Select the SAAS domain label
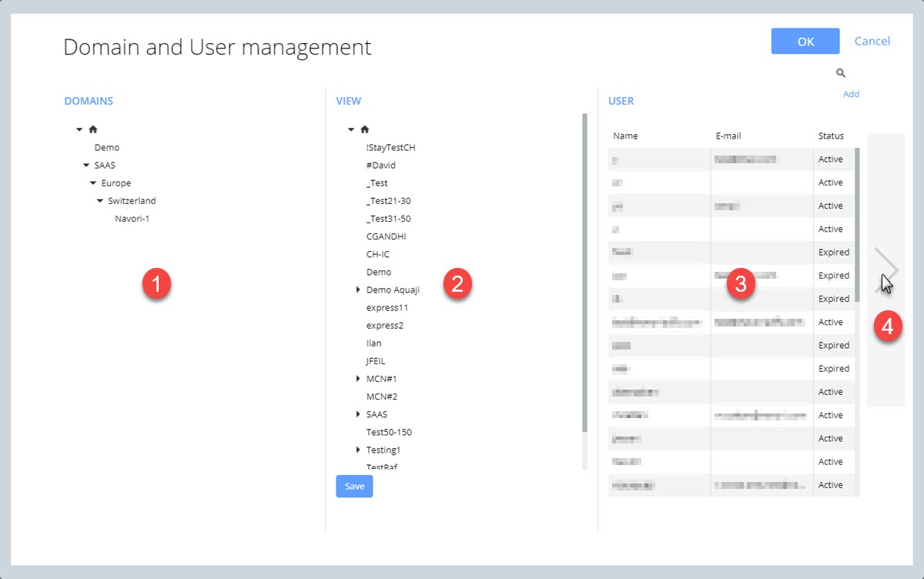Image resolution: width=924 pixels, height=579 pixels. 105,166
